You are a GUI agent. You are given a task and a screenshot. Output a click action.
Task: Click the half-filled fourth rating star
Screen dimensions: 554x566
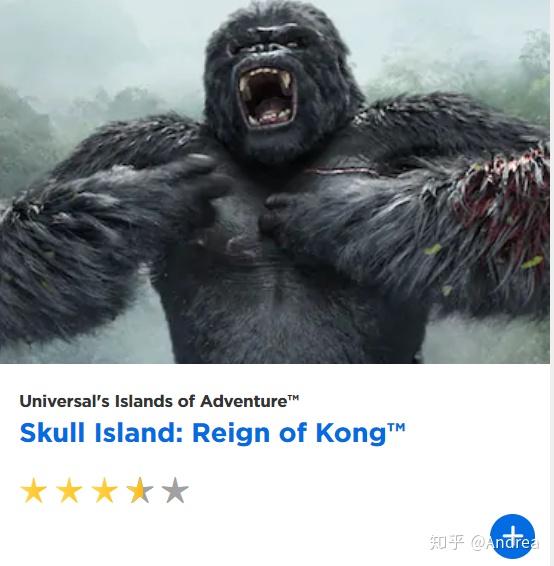tap(140, 490)
